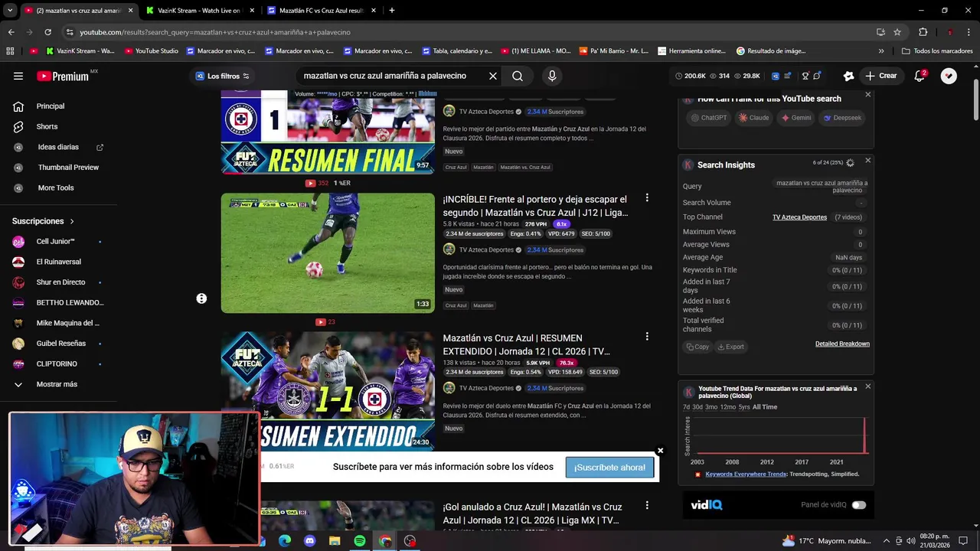
Task: Click ¡Suscríbete ahora! button
Action: pyautogui.click(x=609, y=468)
